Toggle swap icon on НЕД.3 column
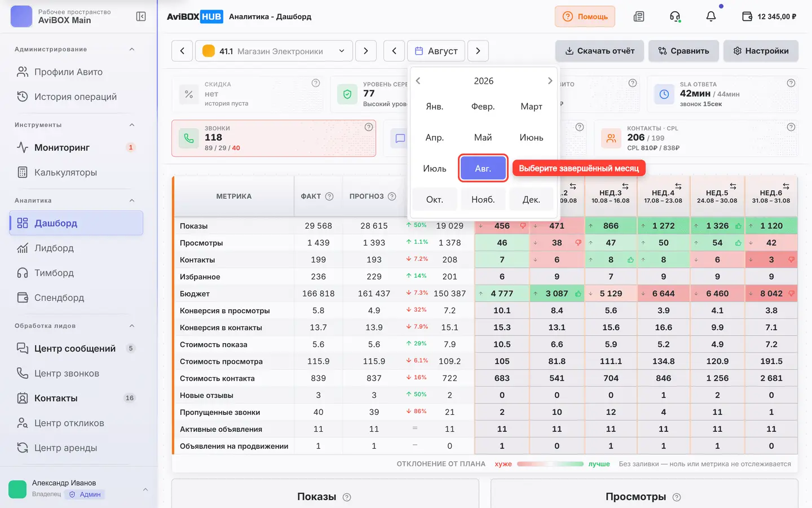Image resolution: width=812 pixels, height=508 pixels. coord(625,186)
